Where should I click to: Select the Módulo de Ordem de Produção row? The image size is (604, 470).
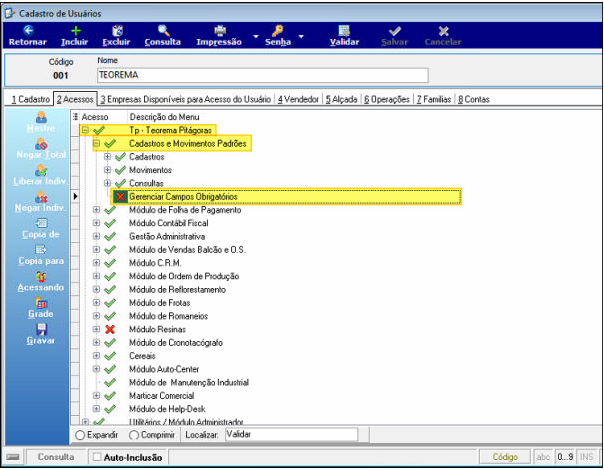[x=184, y=276]
